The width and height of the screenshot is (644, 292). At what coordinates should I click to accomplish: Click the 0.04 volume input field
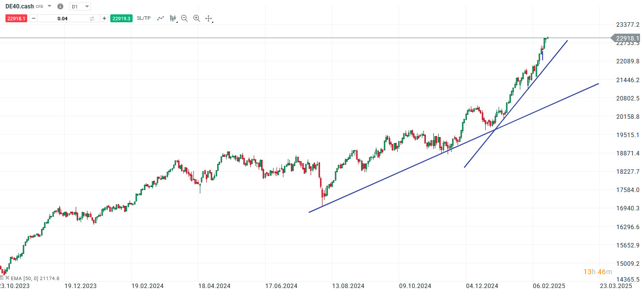63,18
